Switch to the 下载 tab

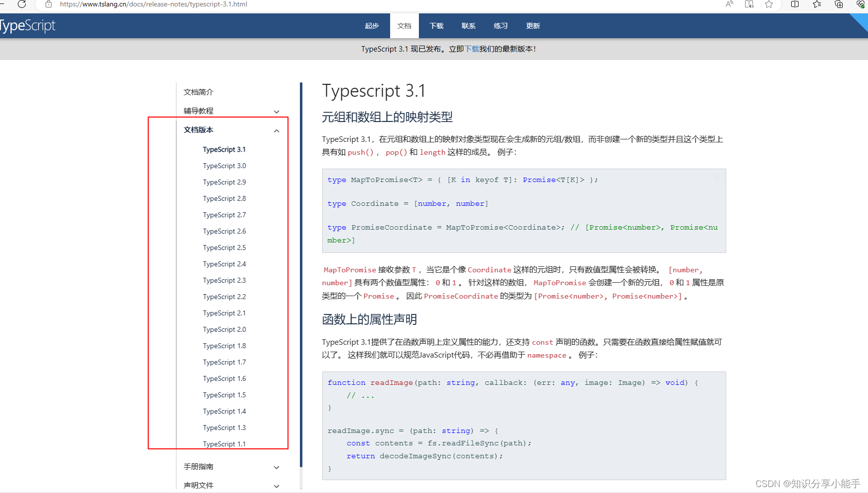click(x=436, y=25)
